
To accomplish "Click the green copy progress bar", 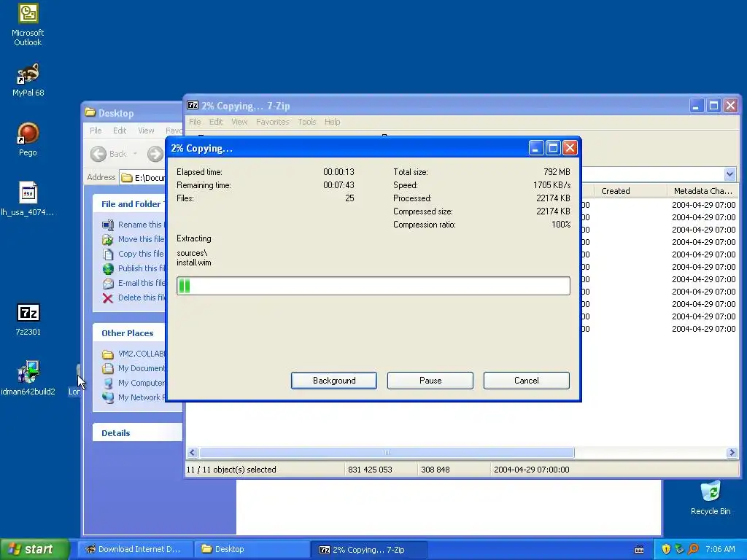I will pos(373,286).
